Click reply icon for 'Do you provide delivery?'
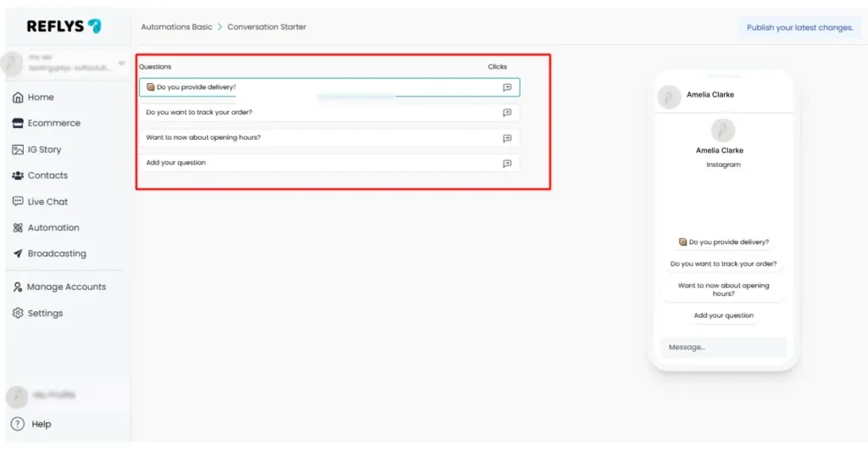This screenshot has height=463, width=868. pyautogui.click(x=507, y=87)
